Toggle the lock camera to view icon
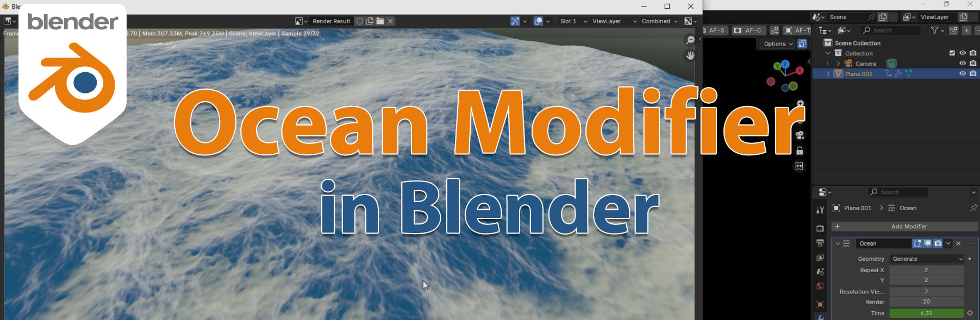 click(800, 150)
